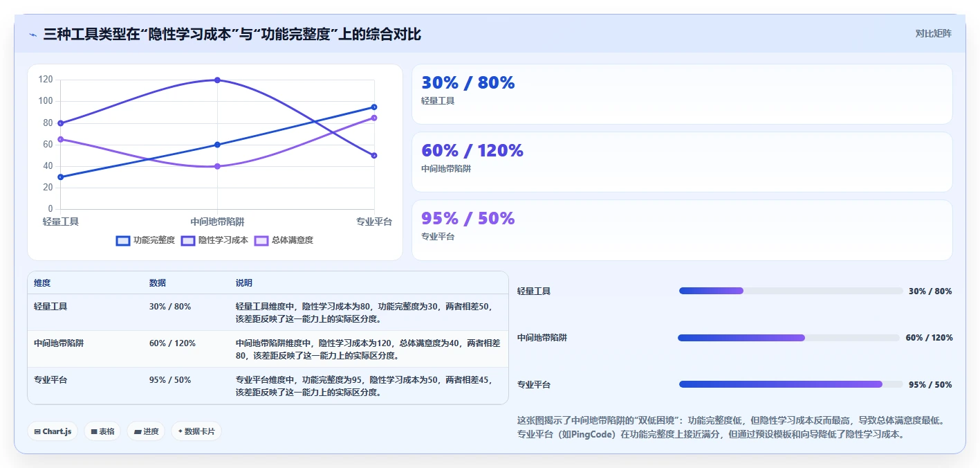Click the 轻量工具 progress bar
The height and width of the screenshot is (468, 980).
click(x=791, y=291)
